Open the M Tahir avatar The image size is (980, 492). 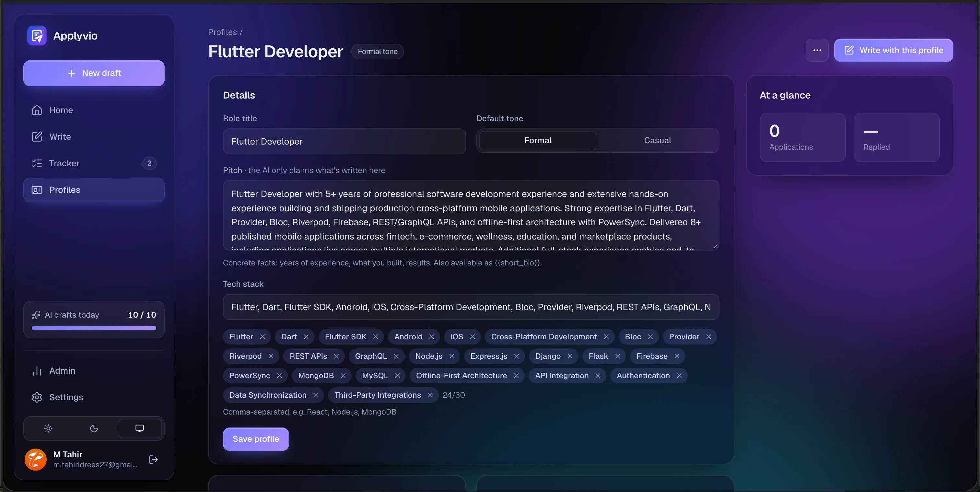[x=36, y=460]
